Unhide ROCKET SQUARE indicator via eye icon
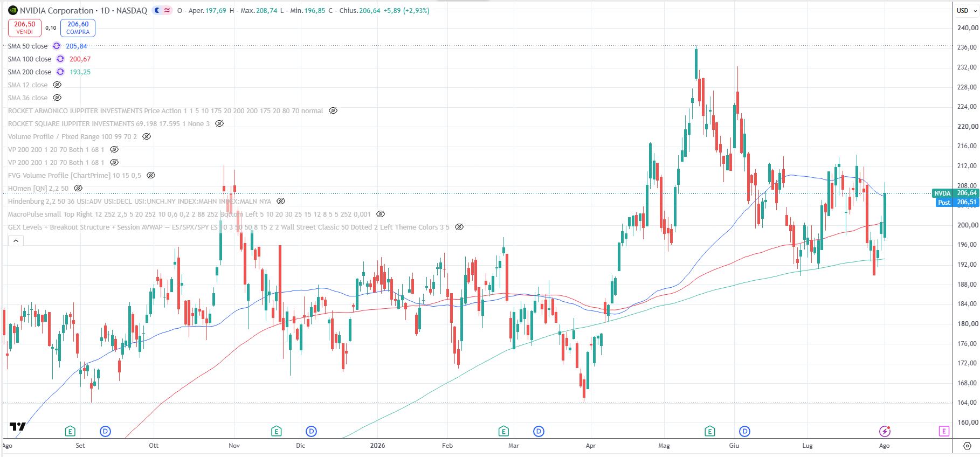This screenshot has height=457, width=980. click(219, 123)
